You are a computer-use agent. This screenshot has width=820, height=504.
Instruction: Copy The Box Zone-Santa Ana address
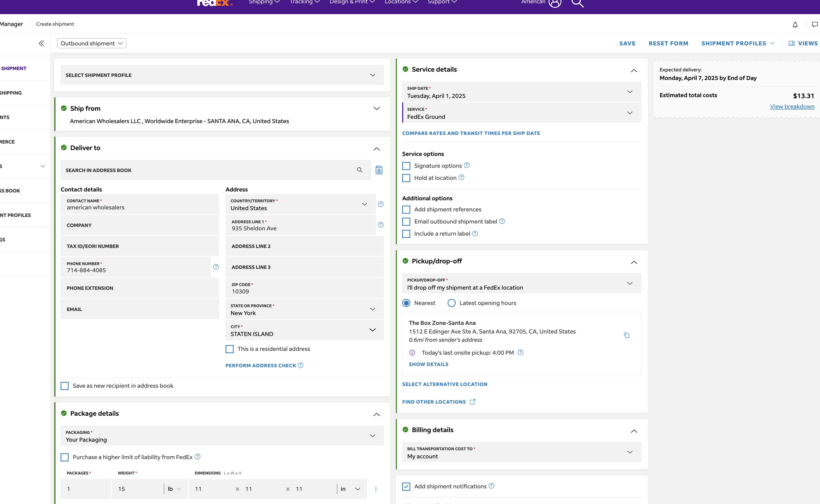[x=627, y=335]
